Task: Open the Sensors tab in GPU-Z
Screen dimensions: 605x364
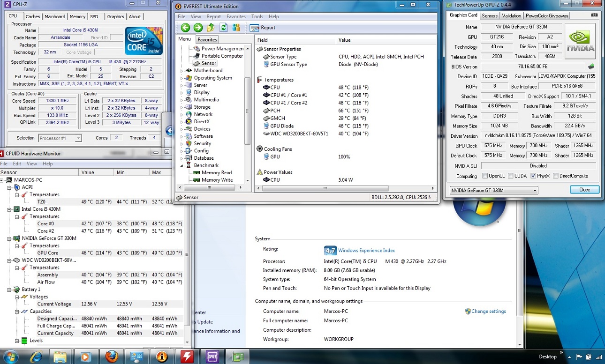Action: coord(490,15)
